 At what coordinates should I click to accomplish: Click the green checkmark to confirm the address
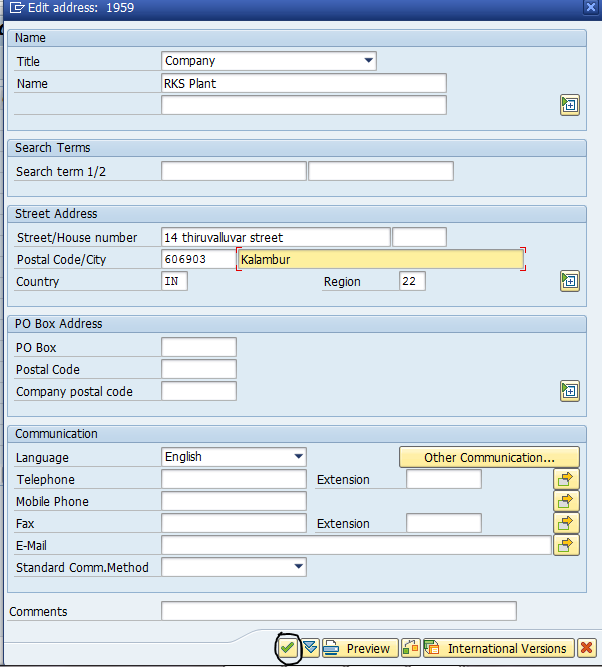coord(288,648)
